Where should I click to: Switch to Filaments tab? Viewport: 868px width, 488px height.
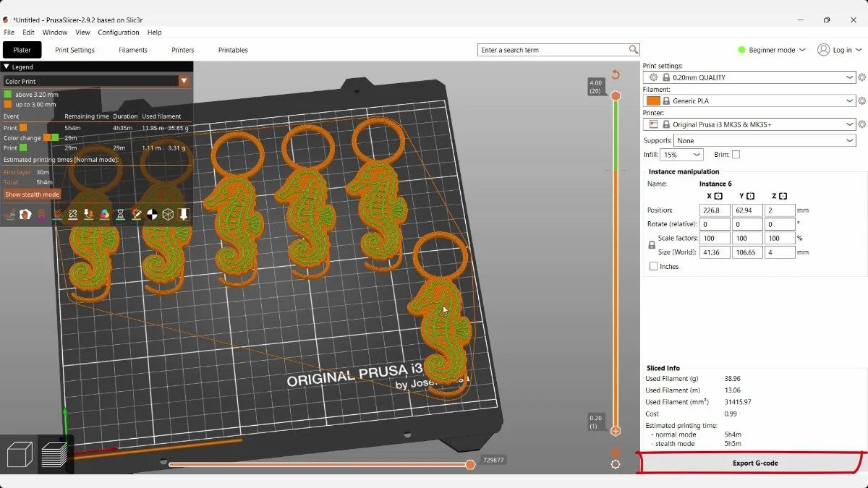pos(133,50)
